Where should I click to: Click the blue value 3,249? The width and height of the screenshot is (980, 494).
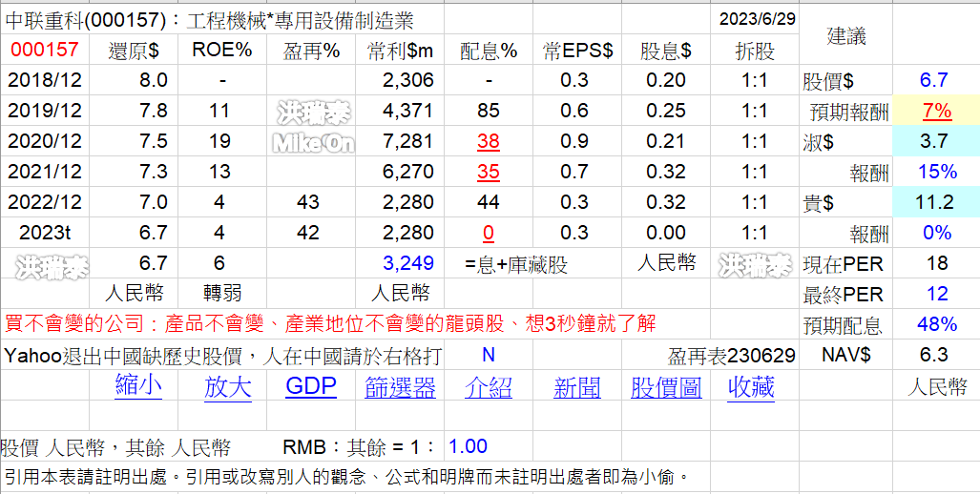pos(408,263)
